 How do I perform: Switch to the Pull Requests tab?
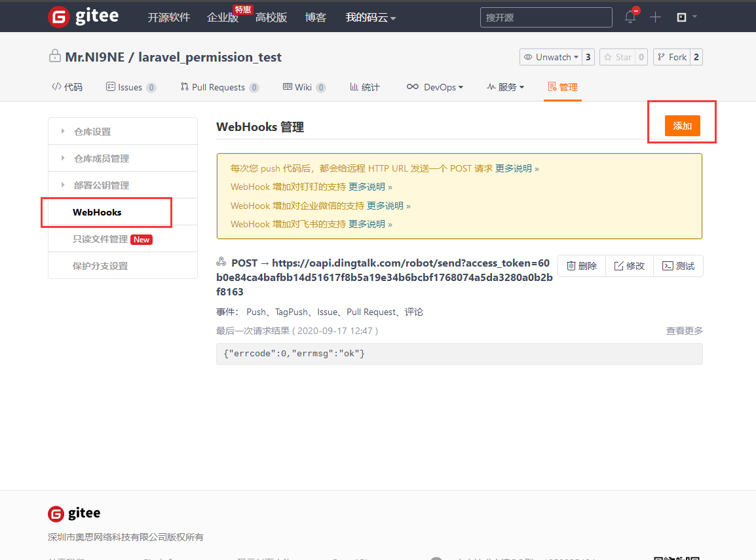click(219, 87)
